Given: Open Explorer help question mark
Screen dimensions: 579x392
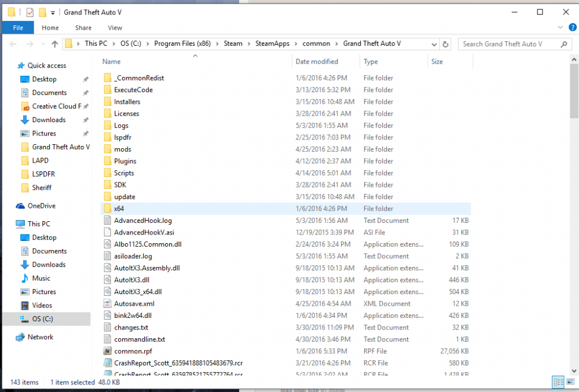Looking at the screenshot, I should 573,27.
